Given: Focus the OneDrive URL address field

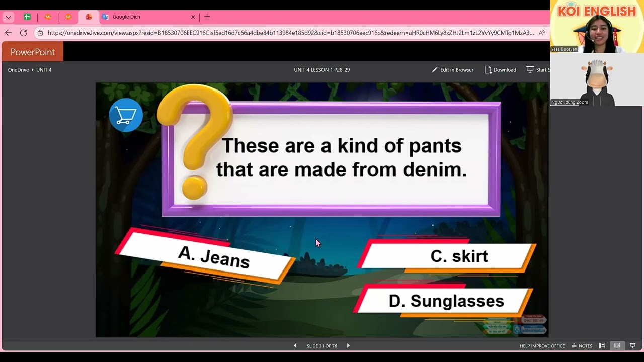Looking at the screenshot, I should (291, 33).
